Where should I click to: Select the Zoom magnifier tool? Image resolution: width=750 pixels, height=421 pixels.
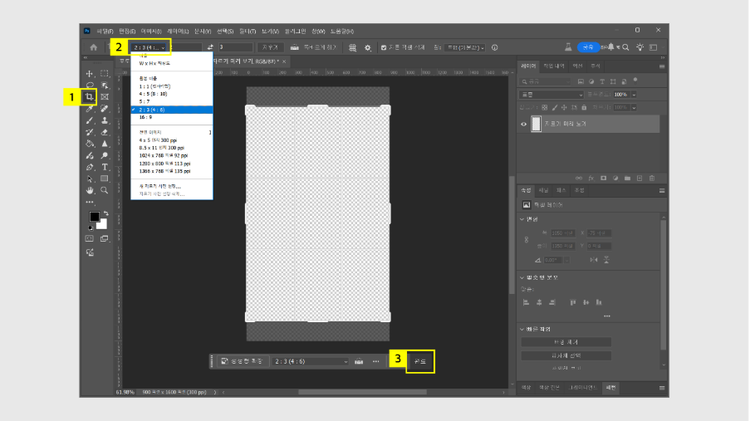point(105,190)
